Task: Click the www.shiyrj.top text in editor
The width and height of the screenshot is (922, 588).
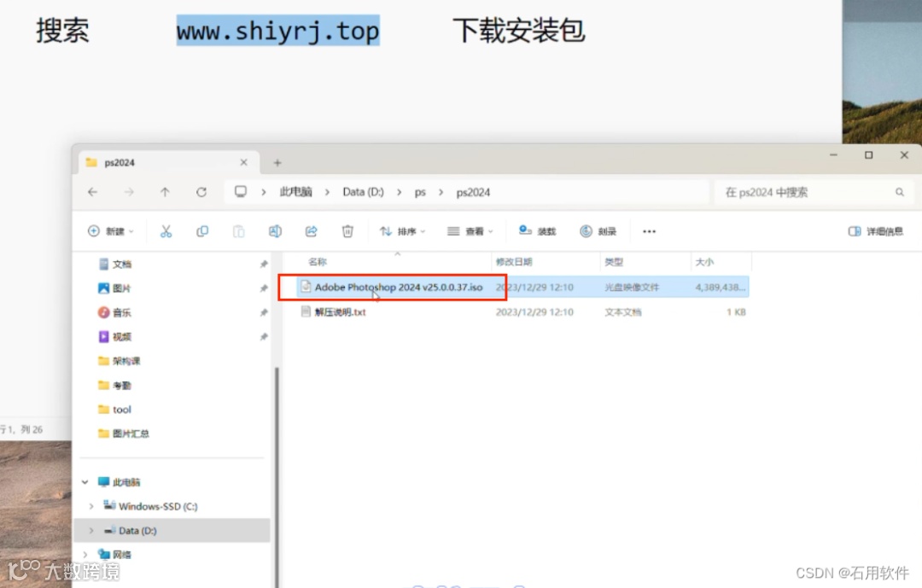Action: click(x=277, y=31)
